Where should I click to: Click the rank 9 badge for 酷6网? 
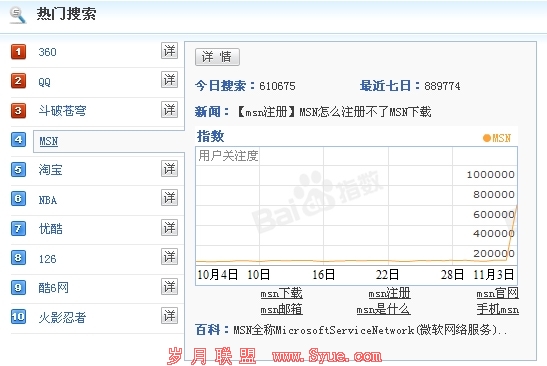point(18,287)
